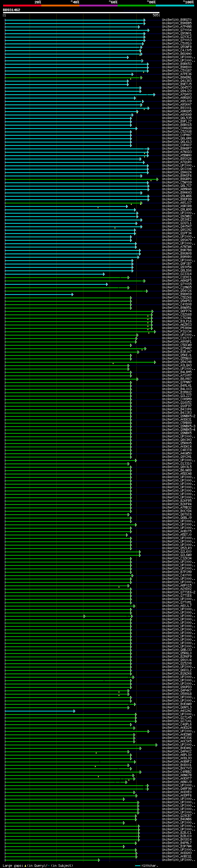This screenshot has height=868, width=197.
Task: Click the UniRef100_Q7Y0S5 label
Action: tap(177, 284)
